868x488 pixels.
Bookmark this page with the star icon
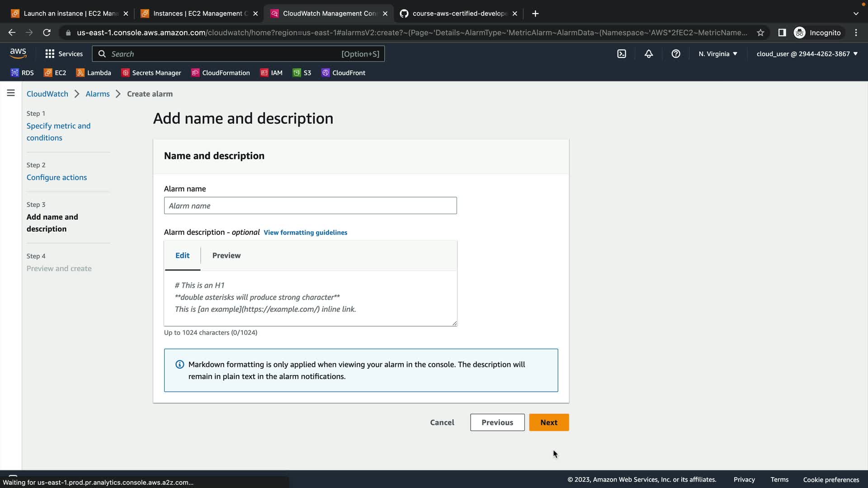760,33
